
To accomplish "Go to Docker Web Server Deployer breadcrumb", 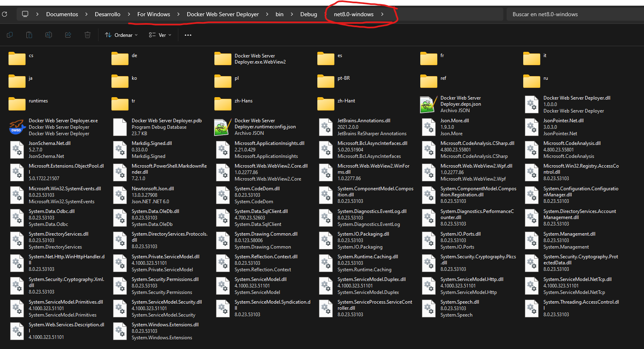I will tap(223, 14).
